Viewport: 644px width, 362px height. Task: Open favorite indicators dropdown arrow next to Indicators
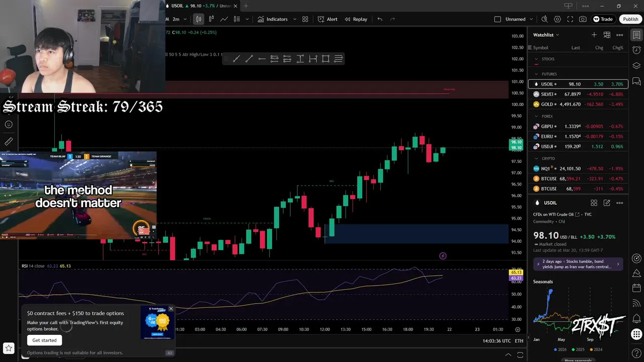point(295,19)
